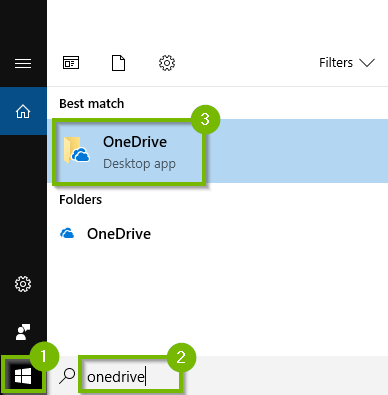This screenshot has height=395, width=388.
Task: Filter results by Apps icon
Action: click(x=71, y=63)
